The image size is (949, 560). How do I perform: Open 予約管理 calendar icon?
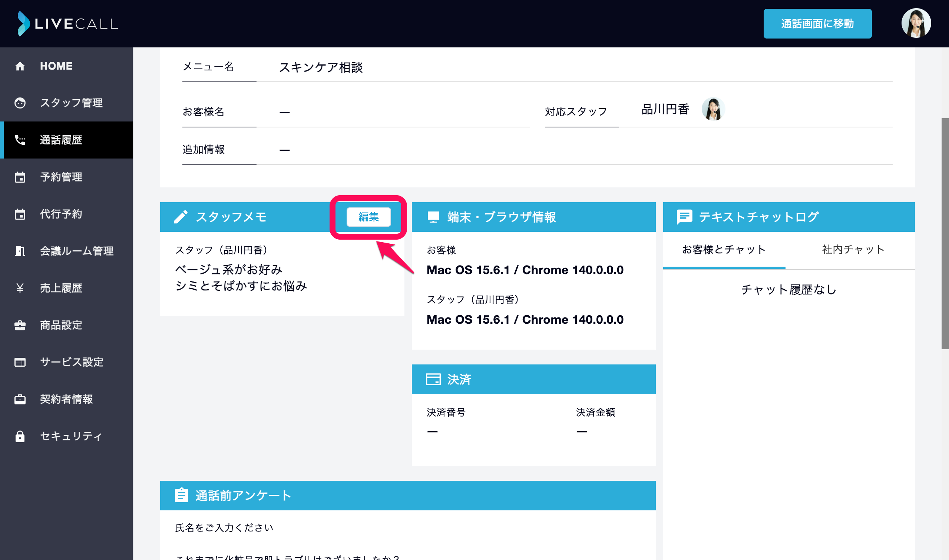coord(20,177)
